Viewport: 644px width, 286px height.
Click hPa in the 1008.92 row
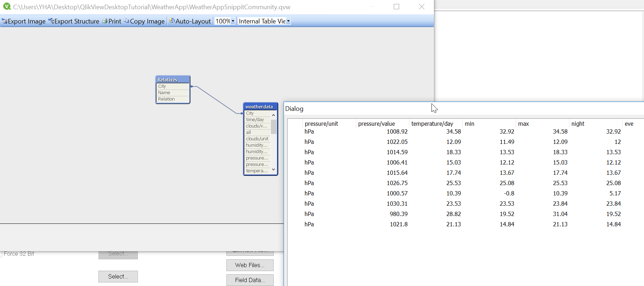309,131
